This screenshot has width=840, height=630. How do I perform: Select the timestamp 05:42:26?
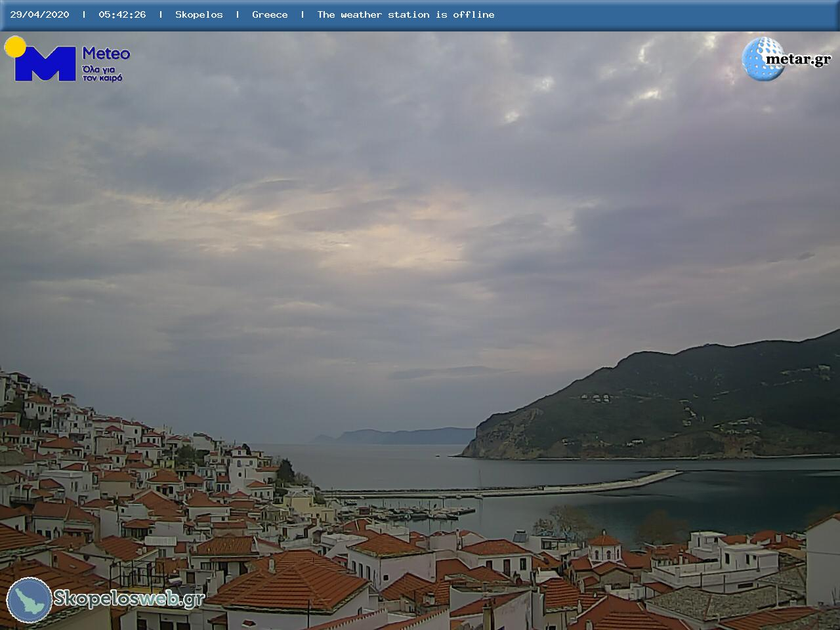tap(122, 14)
